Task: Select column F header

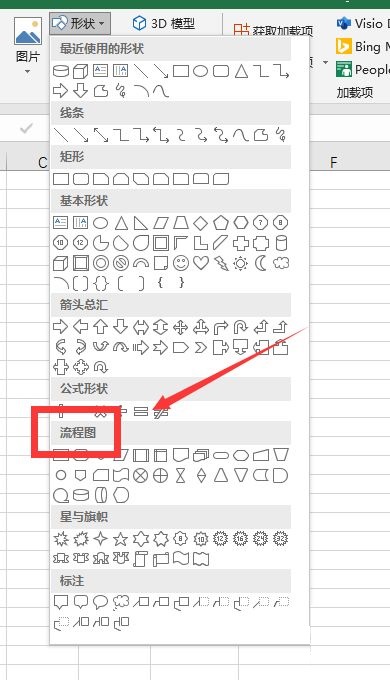Action: pyautogui.click(x=334, y=163)
